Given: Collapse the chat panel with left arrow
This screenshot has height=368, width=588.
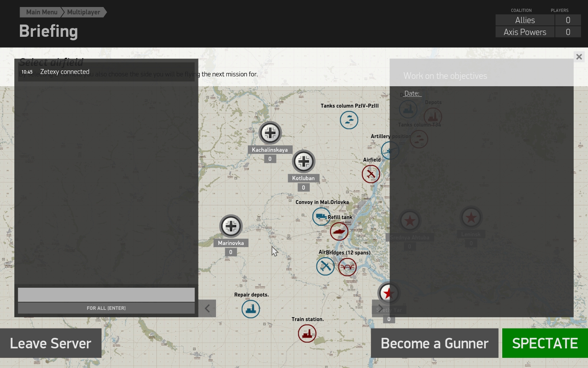Looking at the screenshot, I should [x=207, y=308].
